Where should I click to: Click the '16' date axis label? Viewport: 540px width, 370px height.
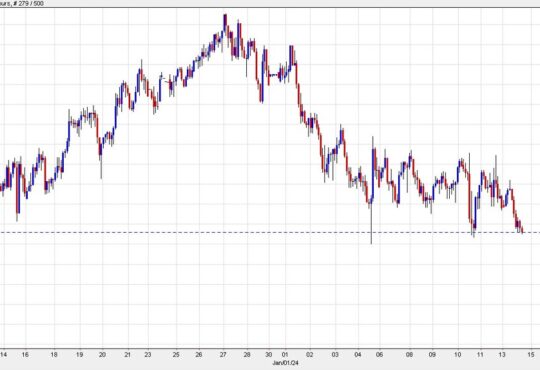click(x=25, y=354)
